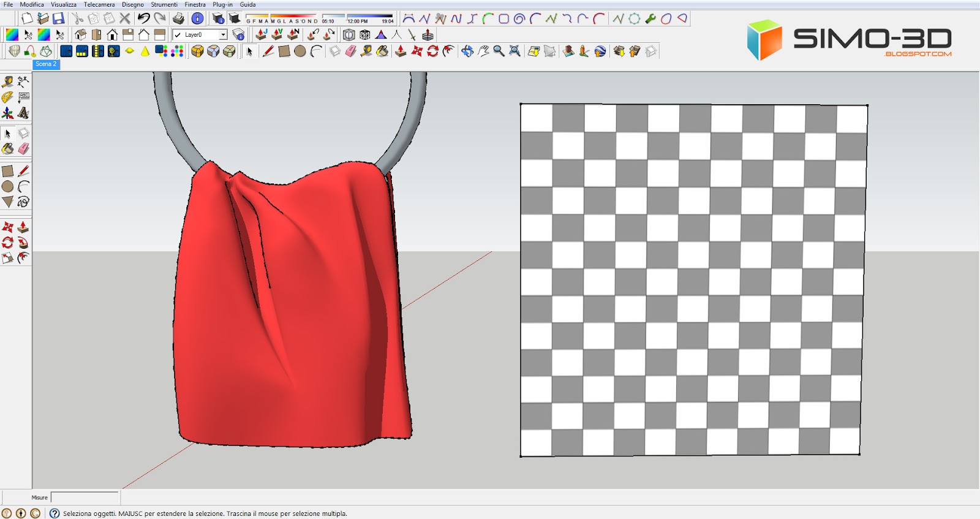Select the Bezier spiral curve icon

point(519,18)
